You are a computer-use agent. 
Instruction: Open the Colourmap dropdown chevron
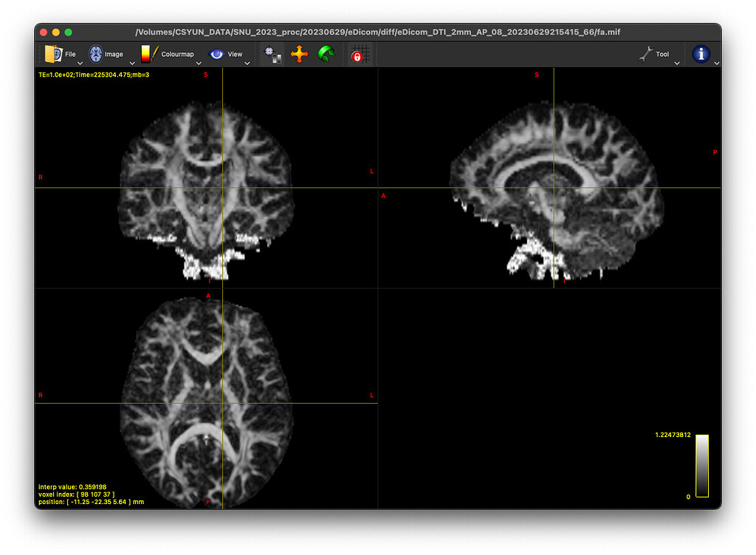[198, 63]
